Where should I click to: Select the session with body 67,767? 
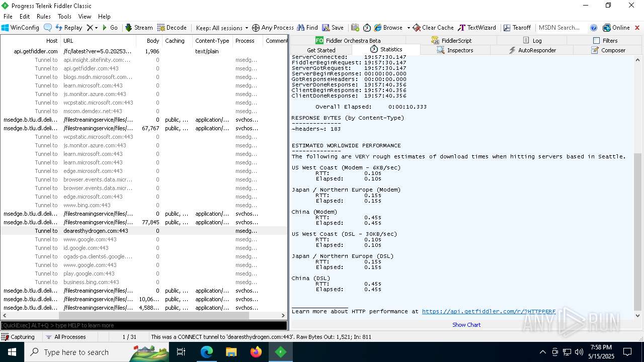tap(143, 128)
